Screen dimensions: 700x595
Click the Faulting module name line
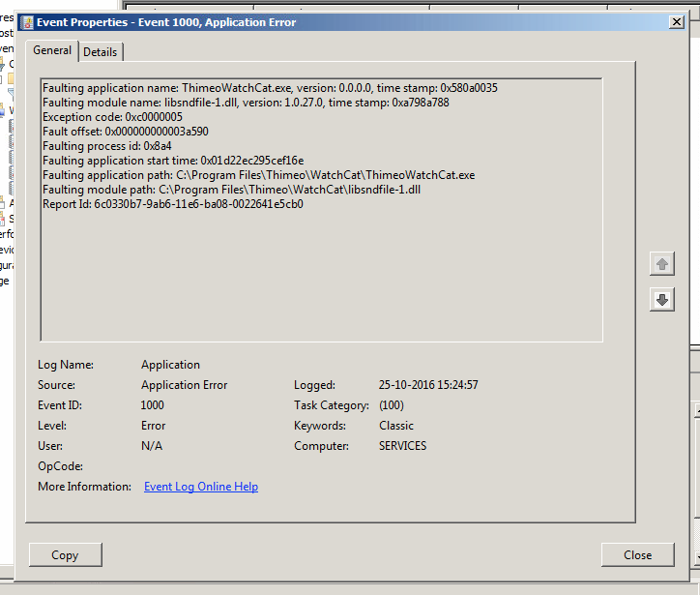[x=246, y=103]
